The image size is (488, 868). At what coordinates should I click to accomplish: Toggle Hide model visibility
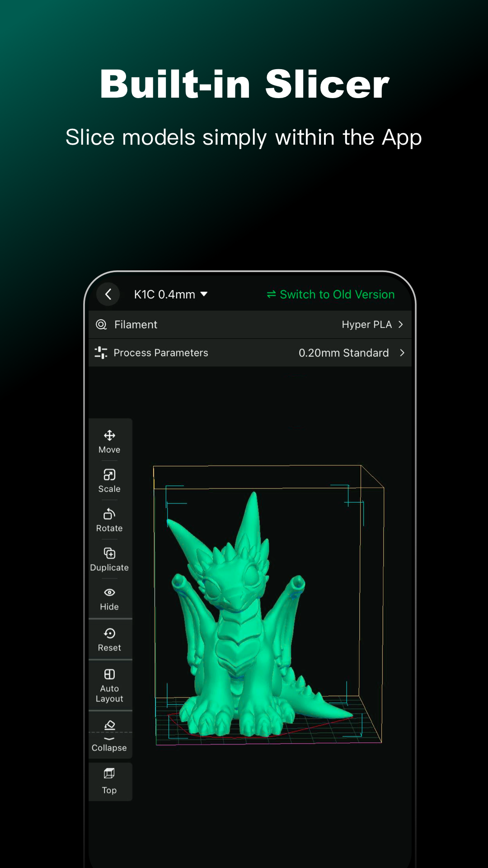point(109,599)
